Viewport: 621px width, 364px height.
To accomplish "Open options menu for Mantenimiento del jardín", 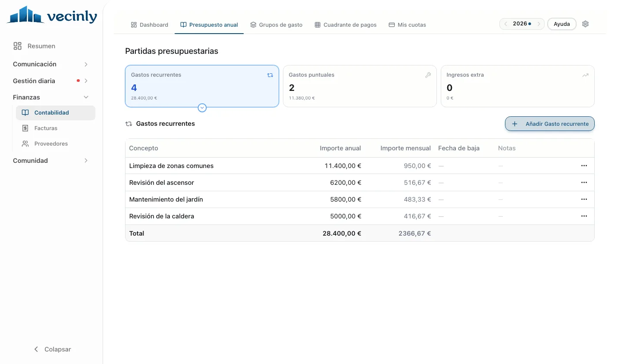I will (584, 199).
